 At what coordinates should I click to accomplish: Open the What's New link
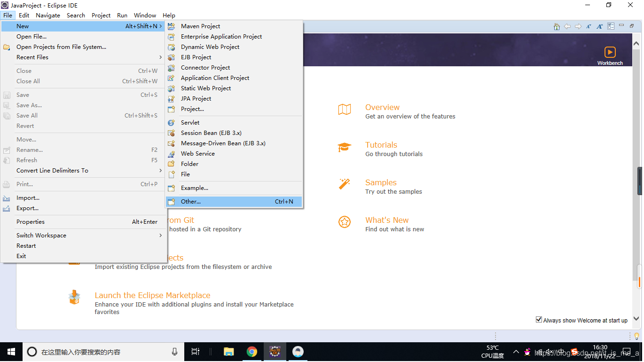387,220
